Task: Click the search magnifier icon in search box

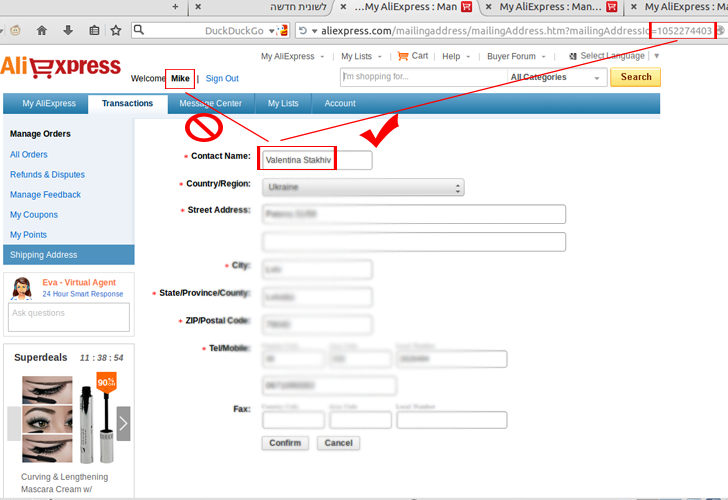Action: click(138, 30)
